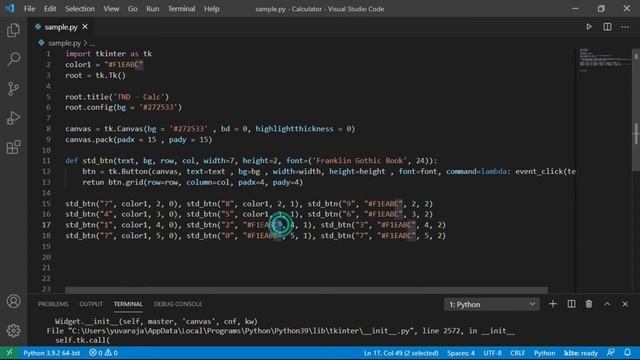Split the editor to the right
Screen dimensions: 640x360
[x=607, y=27]
